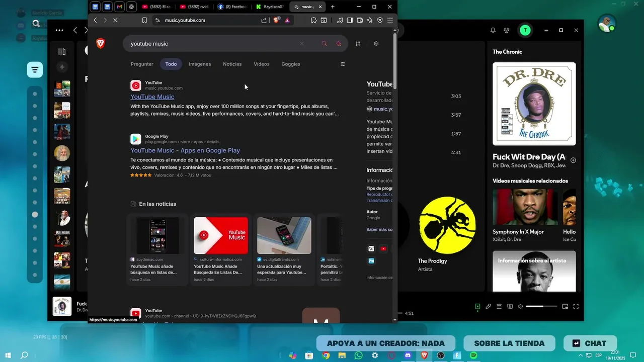Image resolution: width=644 pixels, height=362 pixels.
Task: Click the CHAT button overlay
Action: click(x=590, y=343)
